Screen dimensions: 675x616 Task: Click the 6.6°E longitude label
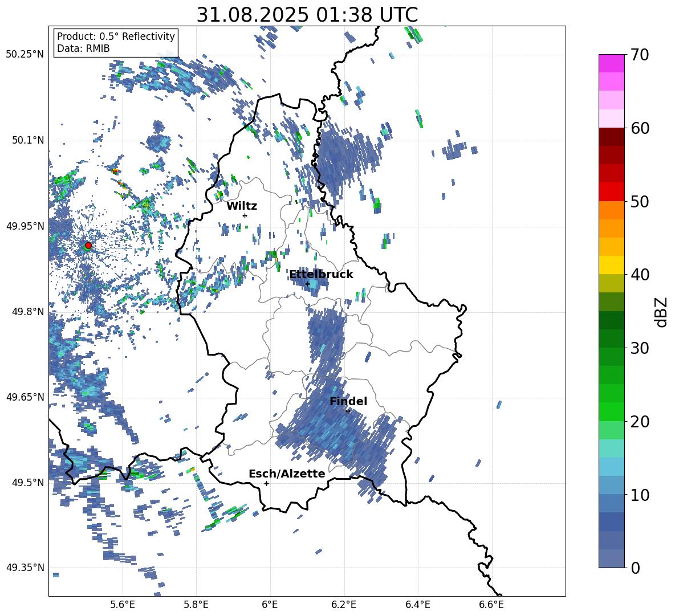coord(491,605)
